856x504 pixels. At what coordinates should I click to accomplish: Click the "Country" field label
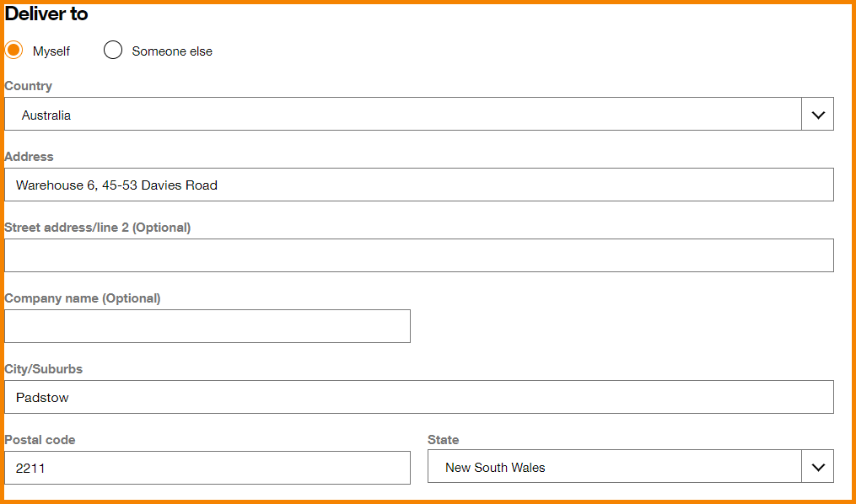pos(29,86)
